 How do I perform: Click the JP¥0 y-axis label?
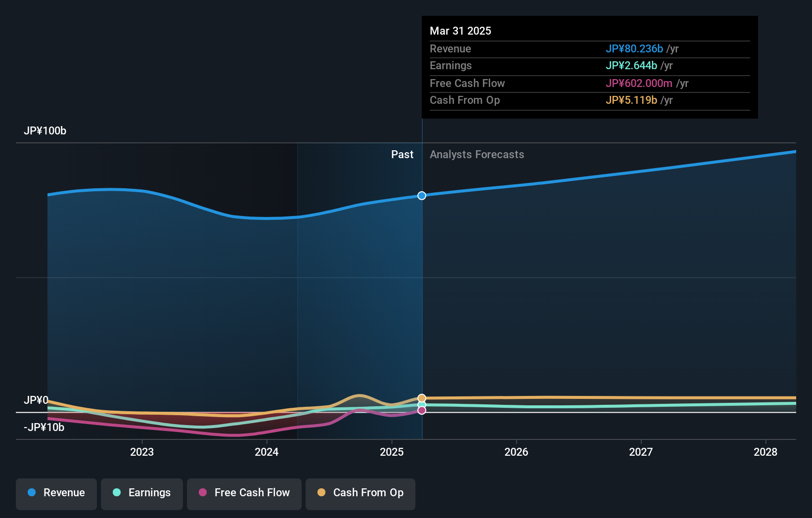(36, 400)
